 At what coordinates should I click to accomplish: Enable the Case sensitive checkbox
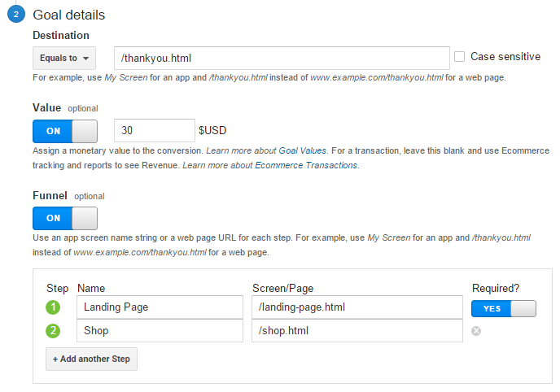[x=460, y=57]
